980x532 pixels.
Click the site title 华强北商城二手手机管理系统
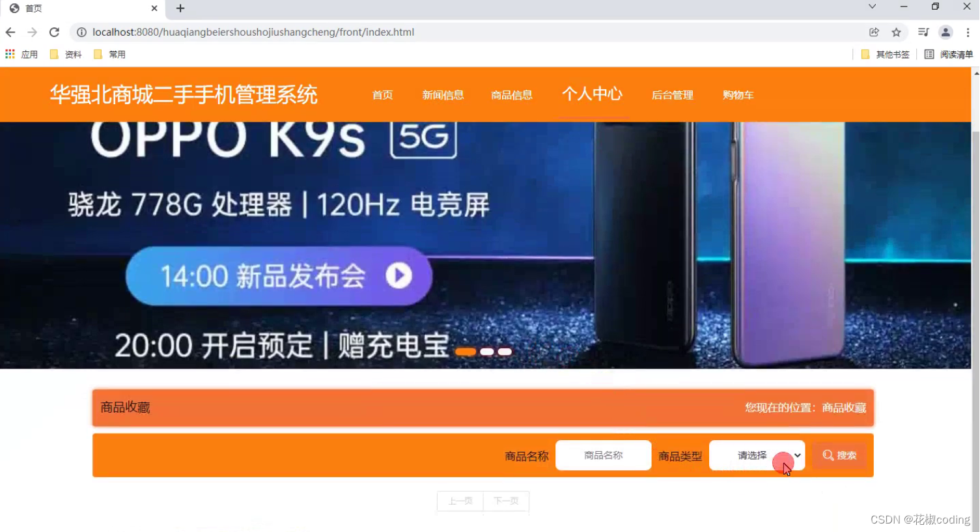[184, 95]
